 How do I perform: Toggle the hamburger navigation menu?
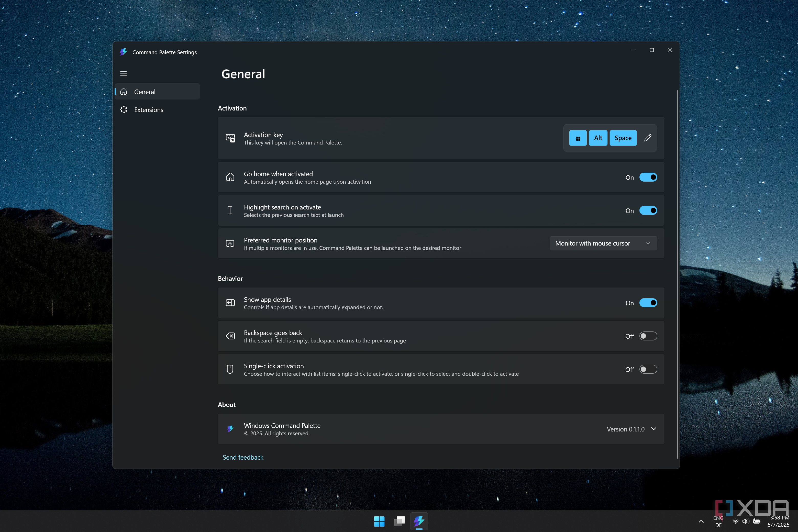124,74
